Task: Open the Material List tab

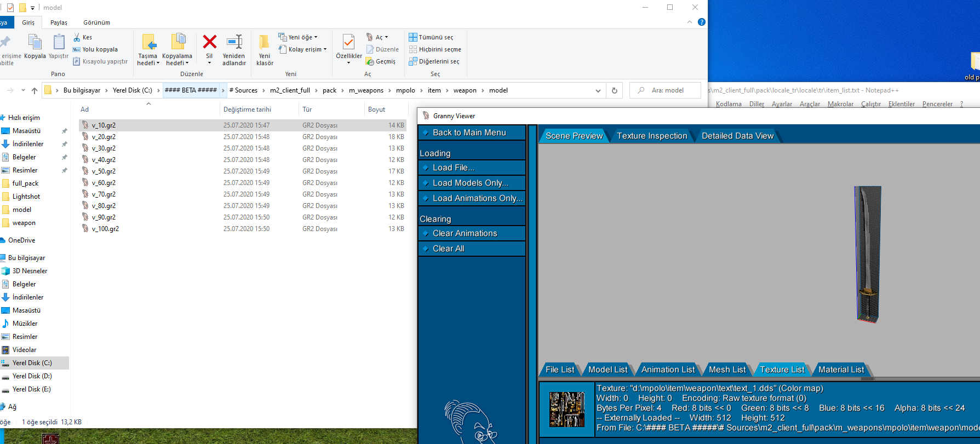Action: pos(841,370)
